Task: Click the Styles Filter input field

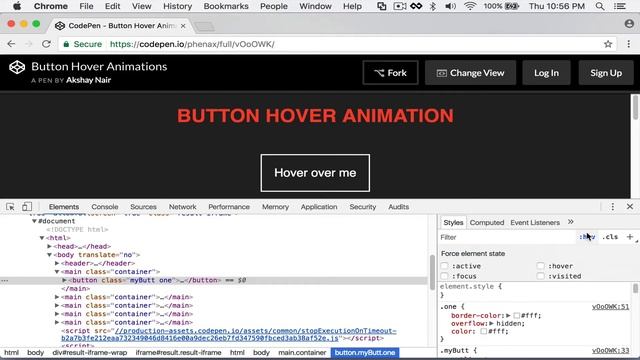Action: pyautogui.click(x=506, y=237)
